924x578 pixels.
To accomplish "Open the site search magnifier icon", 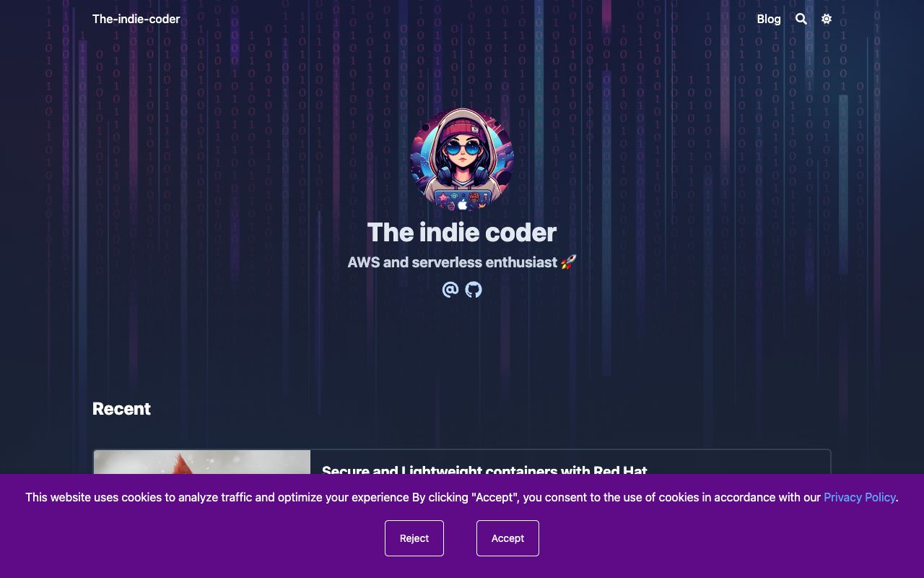I will [x=801, y=20].
